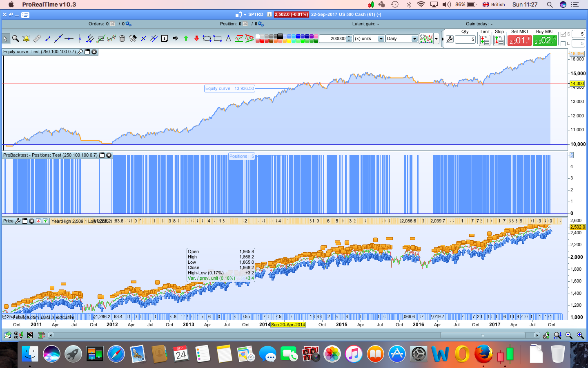
Task: Open the hammer and wrench tools icon
Action: [133, 38]
